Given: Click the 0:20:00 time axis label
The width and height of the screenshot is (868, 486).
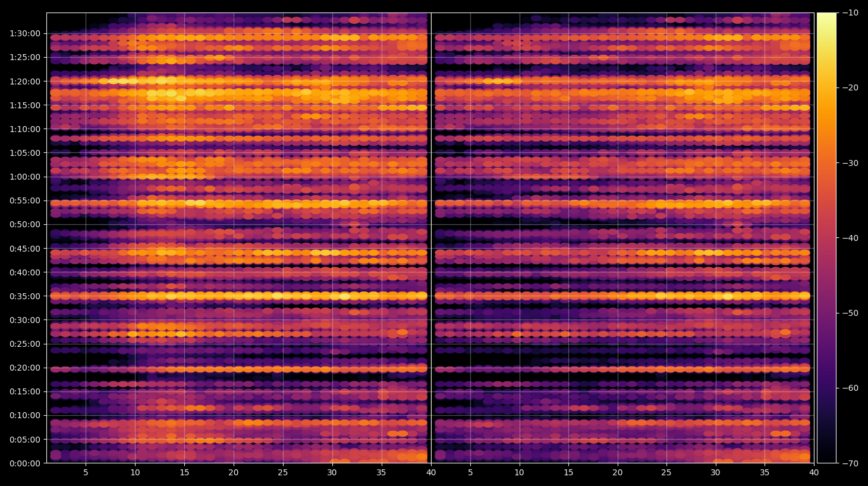Looking at the screenshot, I should 25,368.
